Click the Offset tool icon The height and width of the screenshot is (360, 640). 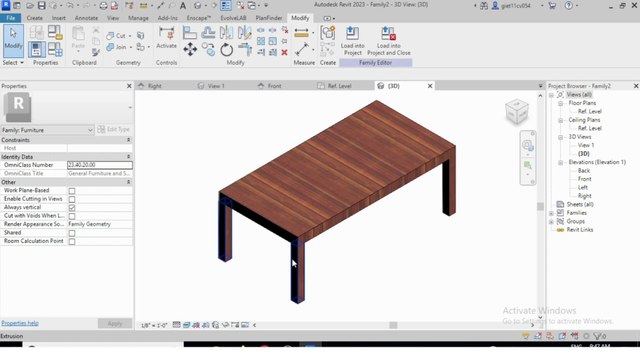coord(208,33)
